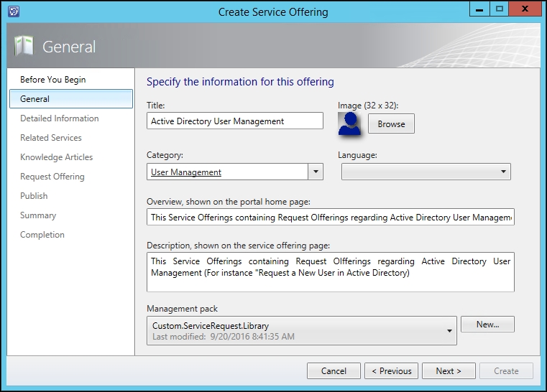This screenshot has width=547, height=392.
Task: Click the app icon in title bar
Action: coord(14,11)
